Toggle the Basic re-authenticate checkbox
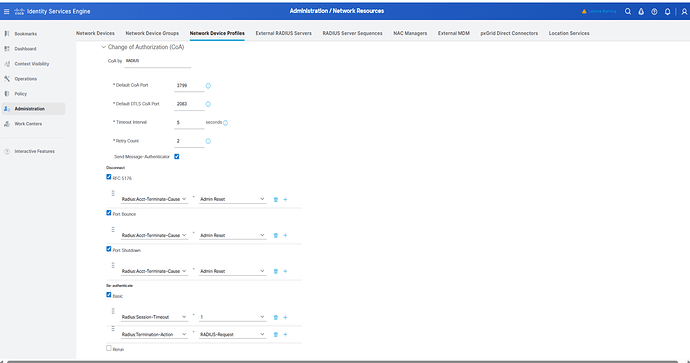690x363 pixels. point(109,295)
